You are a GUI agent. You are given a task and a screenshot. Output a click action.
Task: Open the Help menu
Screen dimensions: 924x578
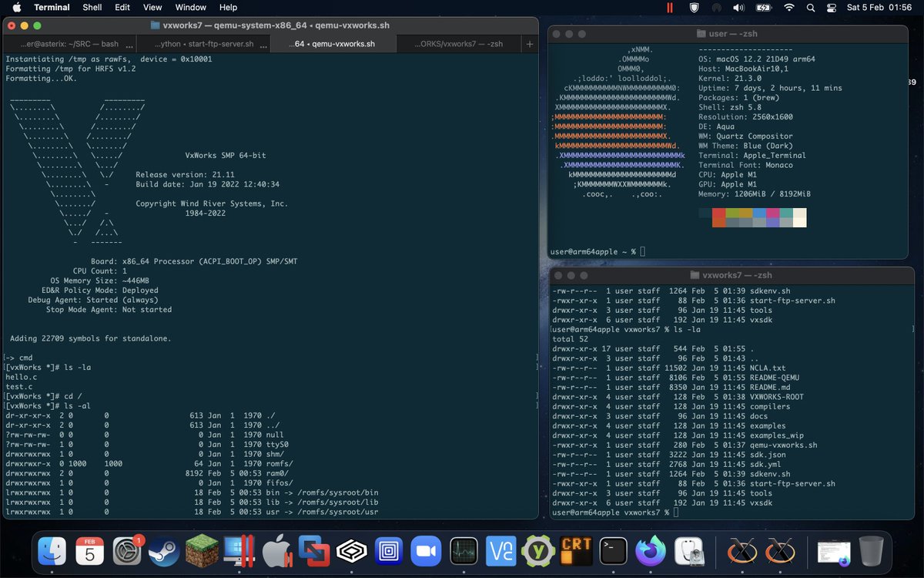click(228, 7)
